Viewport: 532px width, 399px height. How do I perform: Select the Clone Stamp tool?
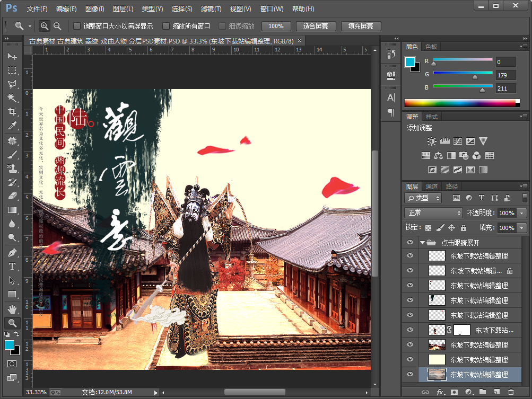[12, 168]
